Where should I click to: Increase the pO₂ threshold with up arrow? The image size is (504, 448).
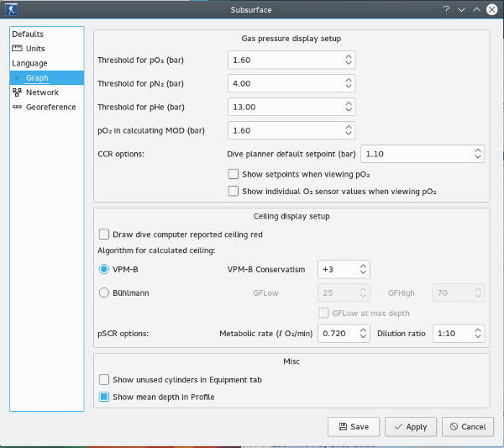[x=349, y=56]
